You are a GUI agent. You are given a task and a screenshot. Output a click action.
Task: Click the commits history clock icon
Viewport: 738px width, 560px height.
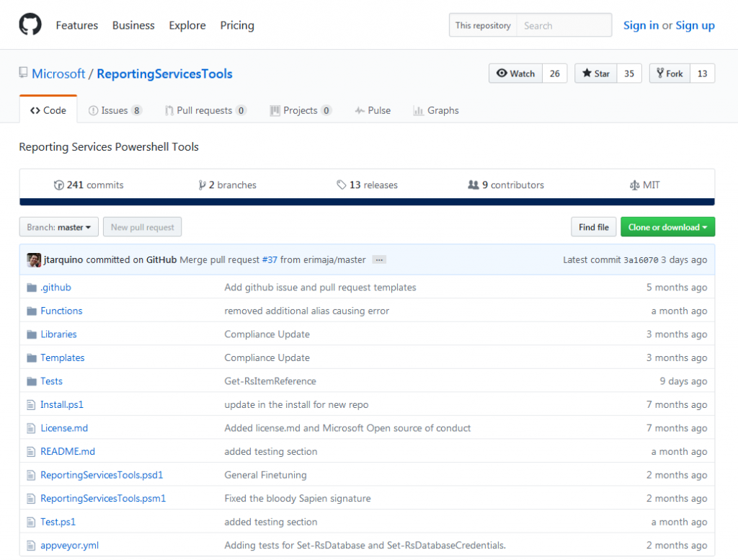click(x=58, y=185)
